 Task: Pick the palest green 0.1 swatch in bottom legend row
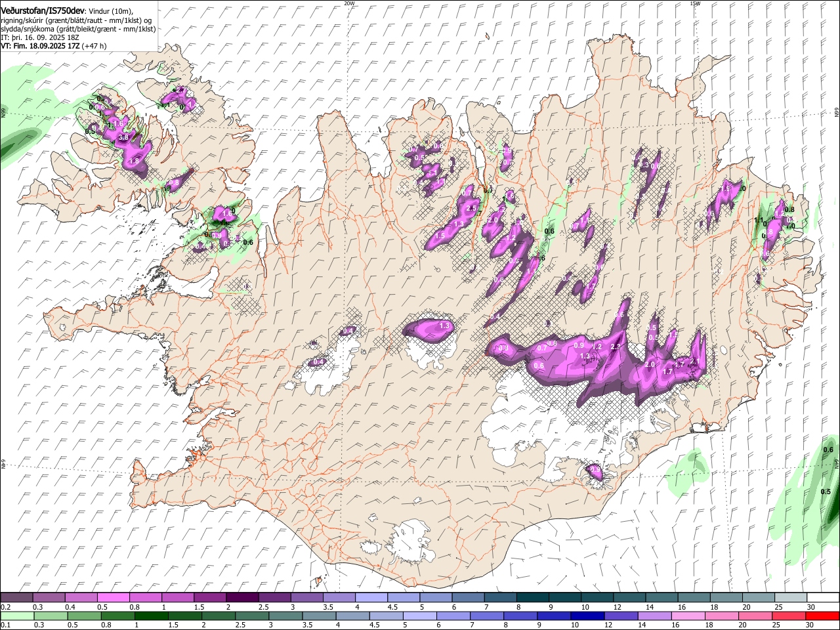pyautogui.click(x=17, y=616)
